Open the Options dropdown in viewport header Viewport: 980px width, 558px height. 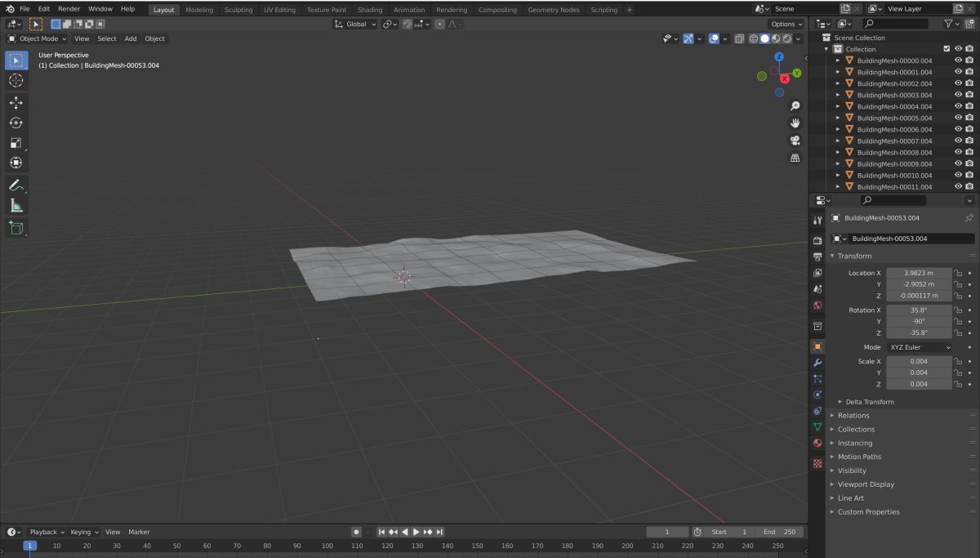pyautogui.click(x=786, y=24)
